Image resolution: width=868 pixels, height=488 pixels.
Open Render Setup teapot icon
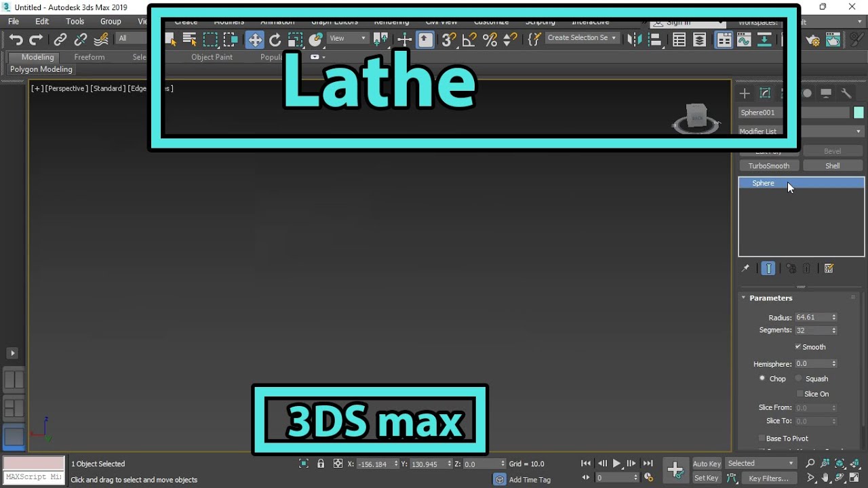click(x=813, y=40)
